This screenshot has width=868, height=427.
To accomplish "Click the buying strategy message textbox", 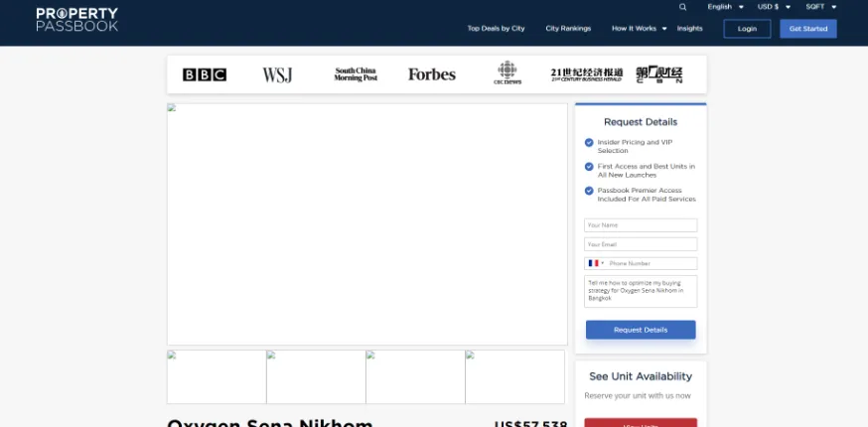I will click(x=641, y=291).
